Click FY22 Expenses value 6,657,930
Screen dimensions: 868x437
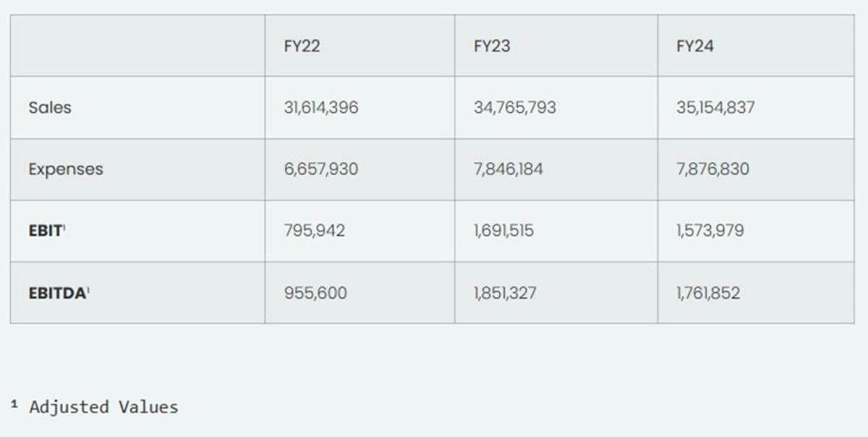coord(321,169)
